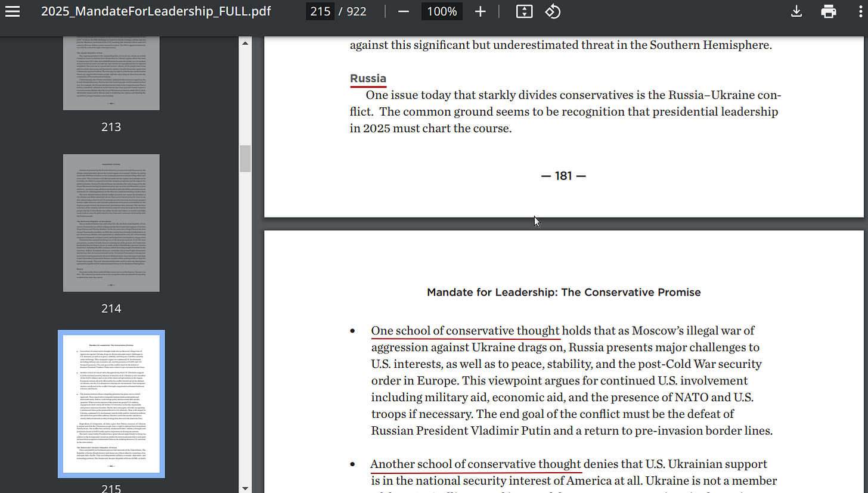Click the total page count 922

coord(356,11)
